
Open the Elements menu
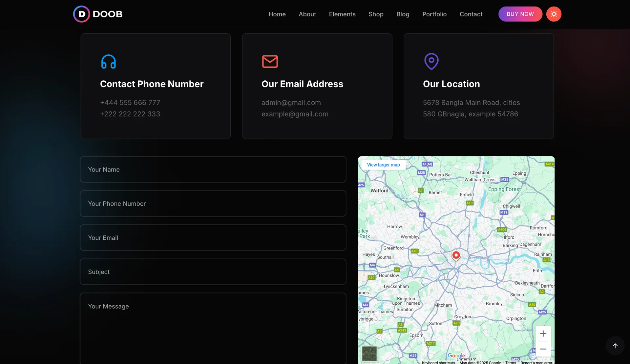click(x=342, y=14)
